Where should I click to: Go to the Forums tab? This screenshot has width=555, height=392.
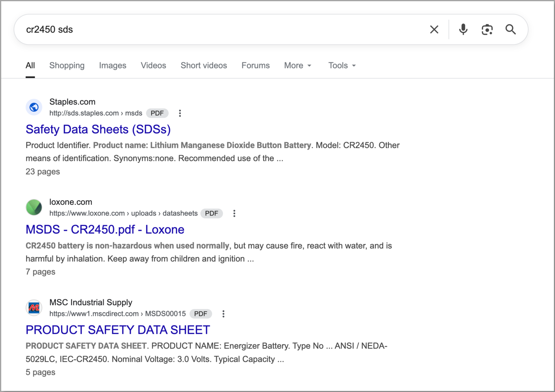click(255, 65)
